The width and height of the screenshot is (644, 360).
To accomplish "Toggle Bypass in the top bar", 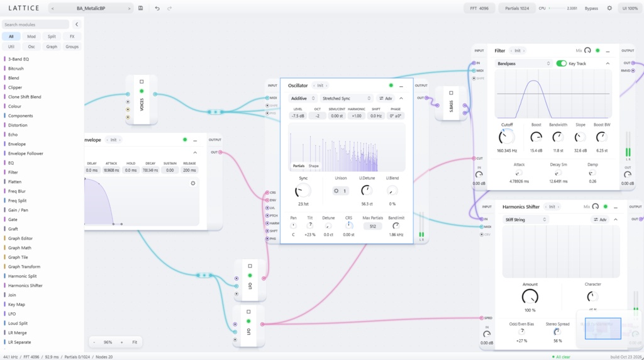I will pyautogui.click(x=591, y=8).
